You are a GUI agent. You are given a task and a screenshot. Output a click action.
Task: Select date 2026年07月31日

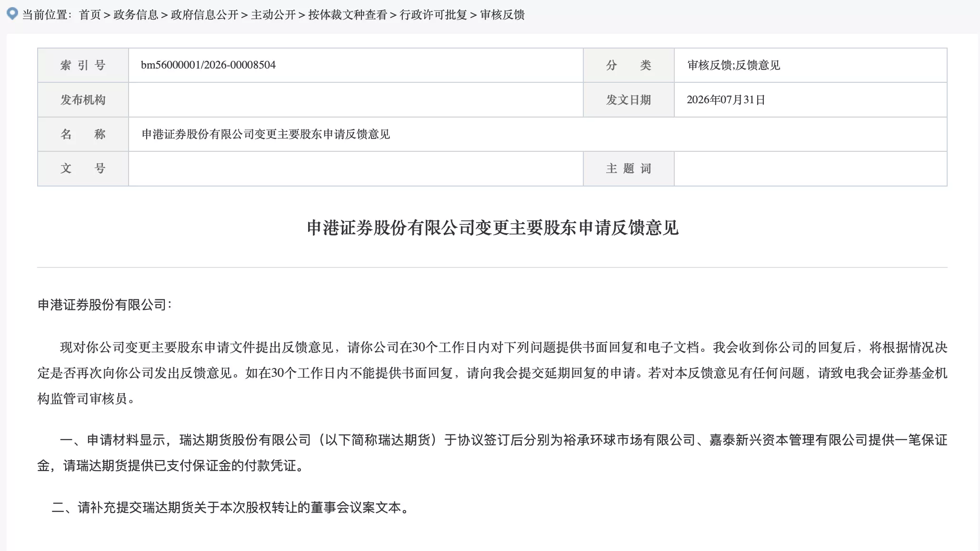click(x=726, y=100)
